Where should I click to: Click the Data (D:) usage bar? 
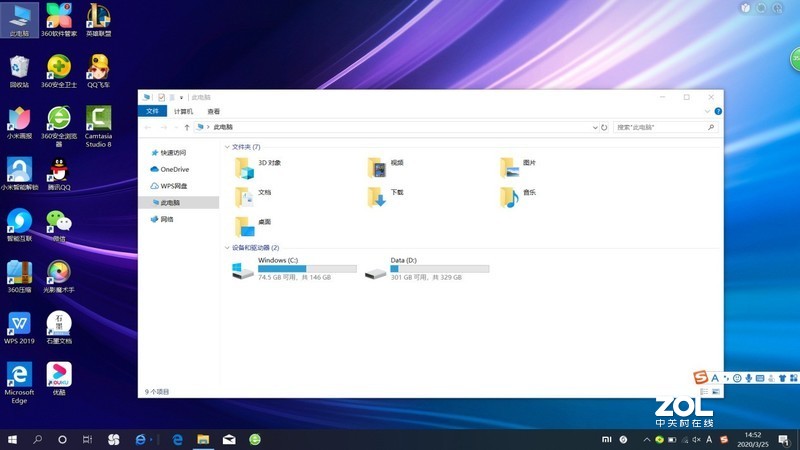coord(439,268)
